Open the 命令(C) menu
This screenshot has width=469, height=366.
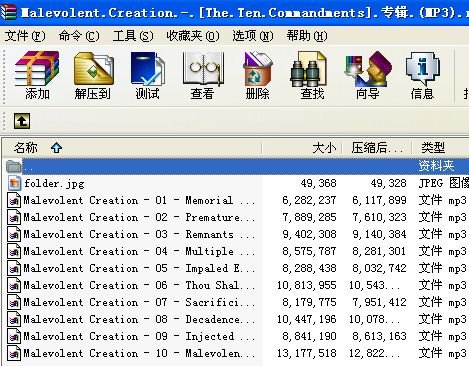(x=79, y=36)
